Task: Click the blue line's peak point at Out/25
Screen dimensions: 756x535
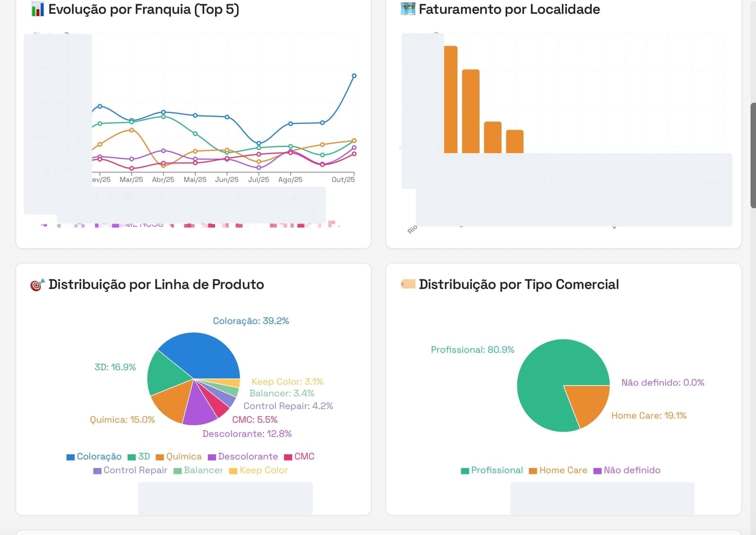Action: coord(354,76)
